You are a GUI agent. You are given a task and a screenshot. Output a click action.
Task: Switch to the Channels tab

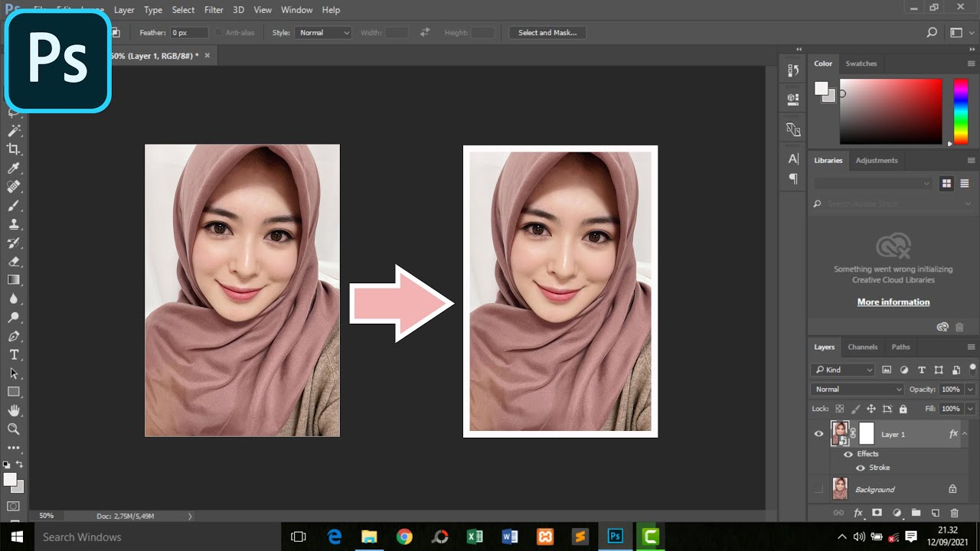pyautogui.click(x=862, y=347)
